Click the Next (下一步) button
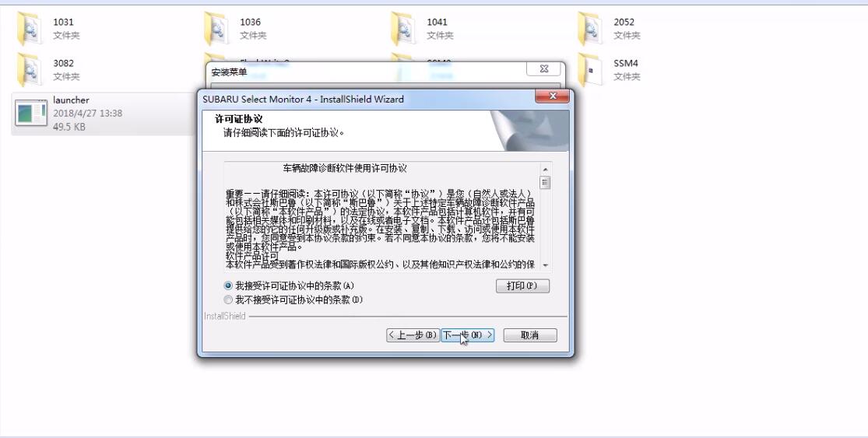Image resolution: width=868 pixels, height=438 pixels. coord(467,335)
